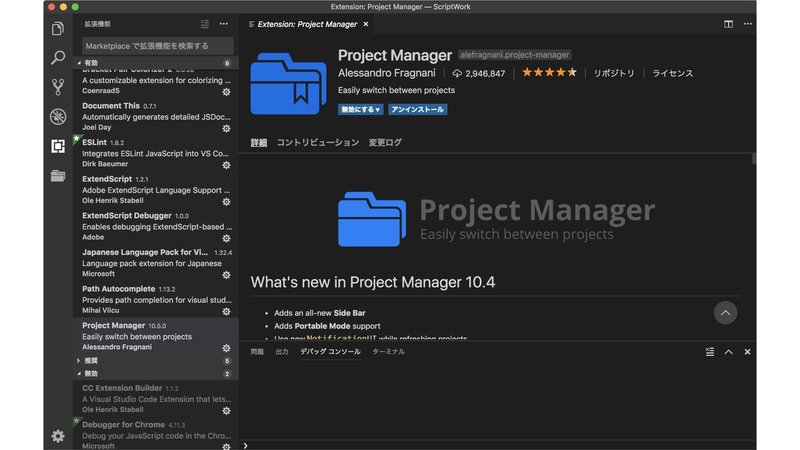800x450 pixels.
Task: Open the Manage gear at bottom left
Action: point(58,436)
